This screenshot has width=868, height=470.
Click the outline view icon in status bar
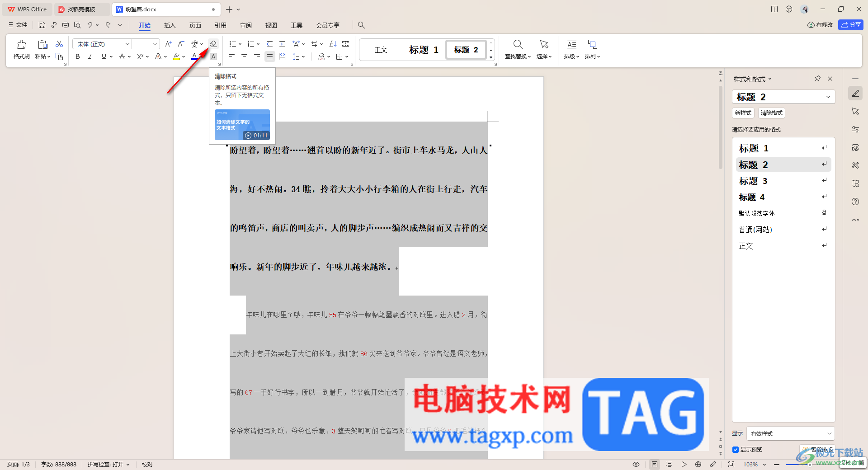click(669, 464)
